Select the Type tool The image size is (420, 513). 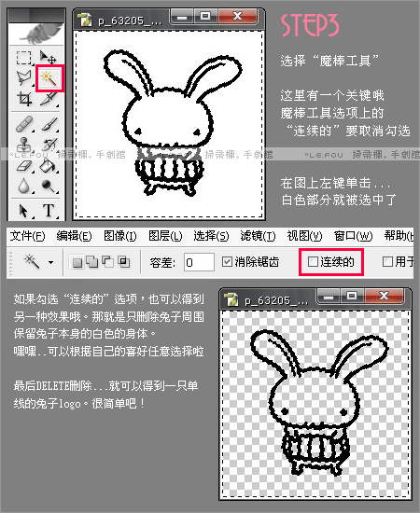(x=49, y=211)
